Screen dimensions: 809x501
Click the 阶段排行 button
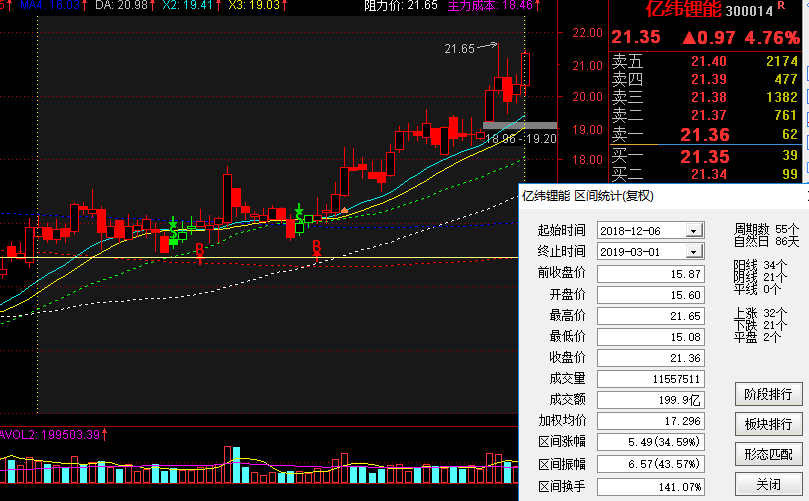pos(768,394)
